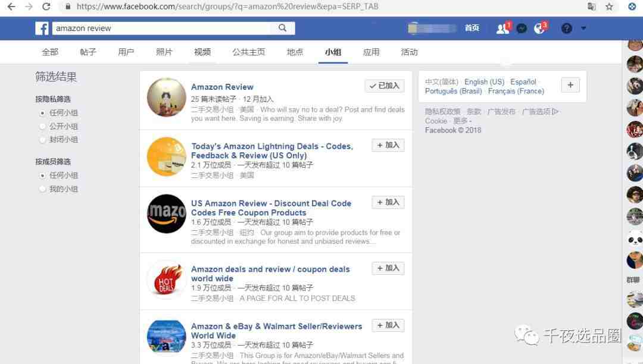The height and width of the screenshot is (364, 643).
Task: Switch language to English (US)
Action: [484, 82]
